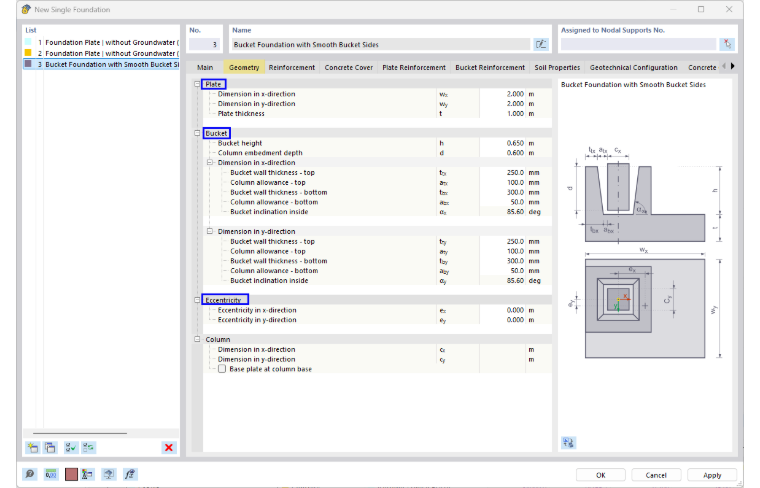The height and width of the screenshot is (488, 760).
Task: Open the Geotechnical Configuration tab
Action: click(x=633, y=67)
